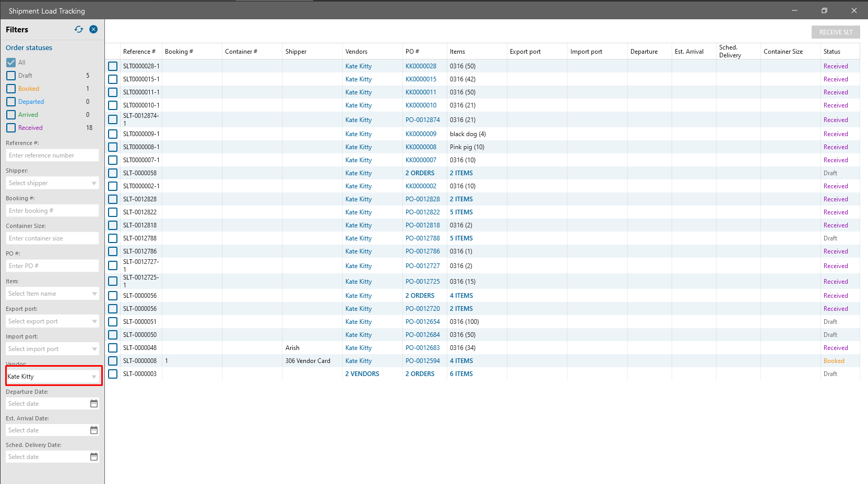This screenshot has width=868, height=484.
Task: Click shipper cell Arish
Action: point(292,348)
